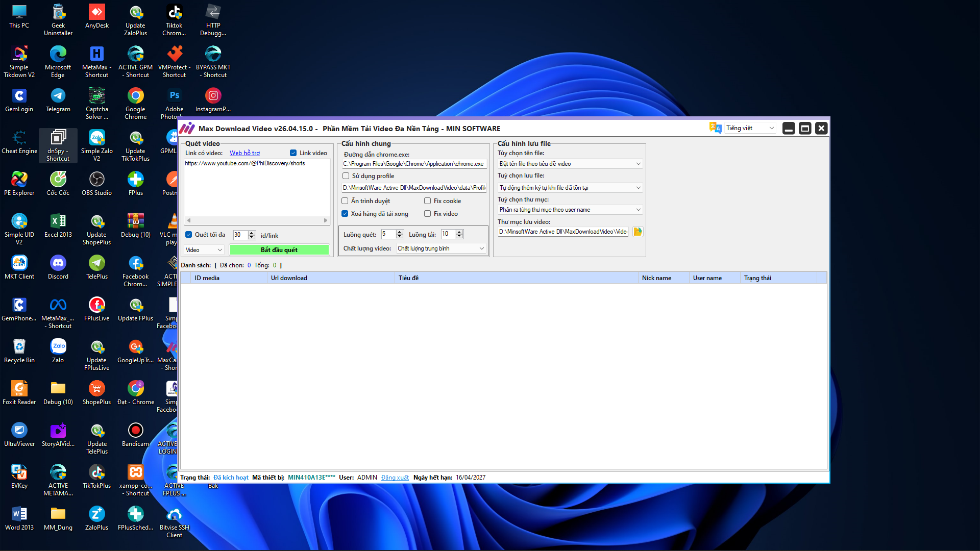Expand the Tùy chọn tên file dropdown
This screenshot has height=551, width=980.
(x=570, y=164)
